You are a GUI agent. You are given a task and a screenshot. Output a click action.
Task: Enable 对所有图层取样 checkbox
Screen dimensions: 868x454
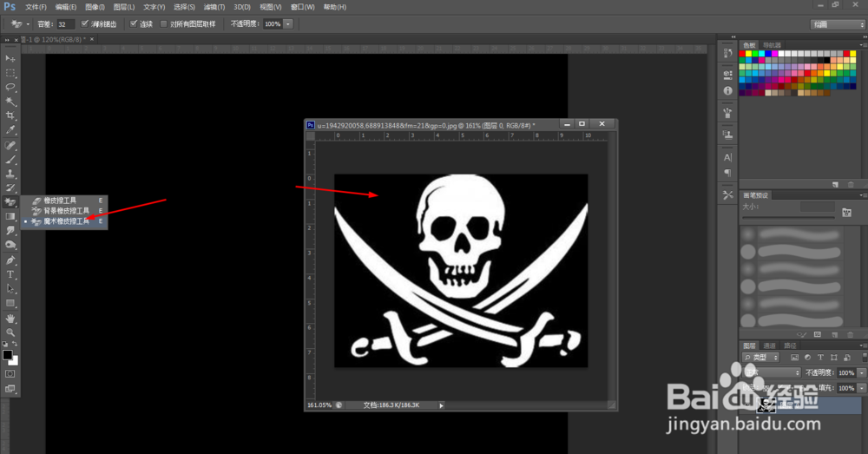(164, 23)
